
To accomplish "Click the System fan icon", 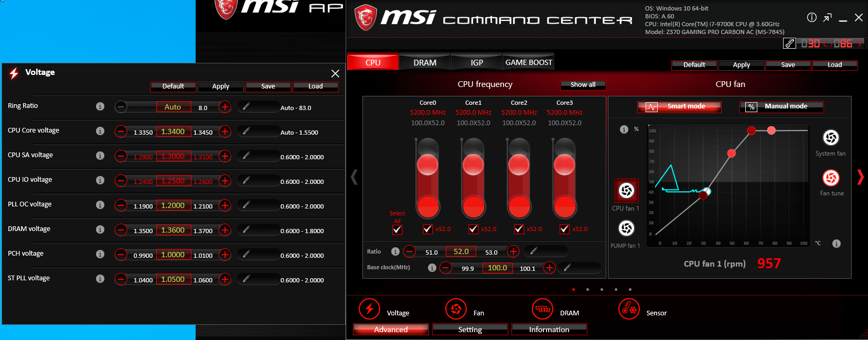I will [831, 138].
